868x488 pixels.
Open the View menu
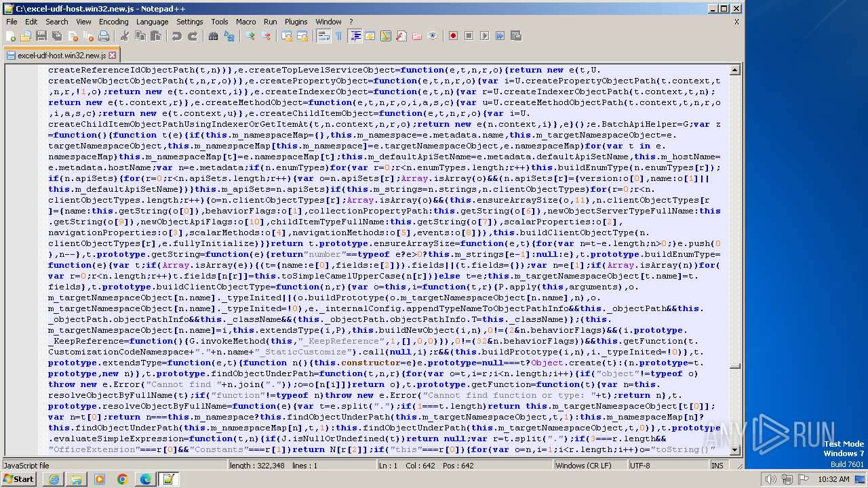click(83, 22)
